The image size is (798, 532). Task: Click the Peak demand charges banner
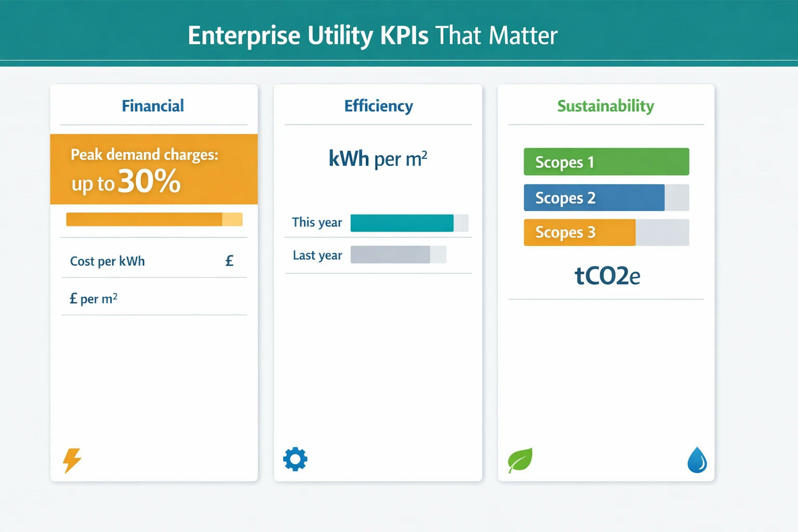[154, 169]
